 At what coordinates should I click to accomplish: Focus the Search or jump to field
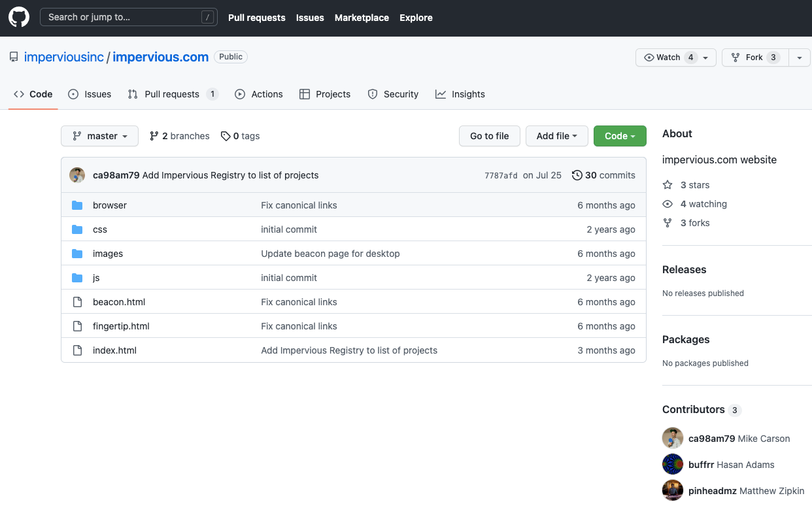[x=128, y=17]
